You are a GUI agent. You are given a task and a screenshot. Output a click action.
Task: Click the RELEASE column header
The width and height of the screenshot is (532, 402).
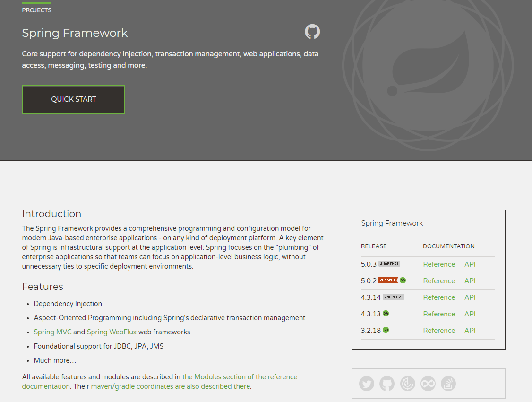coord(374,246)
